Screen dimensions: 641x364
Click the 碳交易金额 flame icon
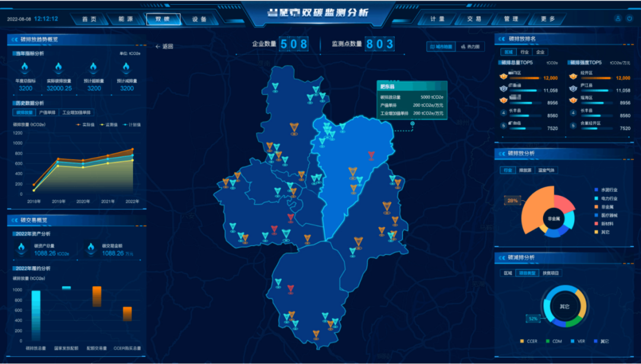90,247
